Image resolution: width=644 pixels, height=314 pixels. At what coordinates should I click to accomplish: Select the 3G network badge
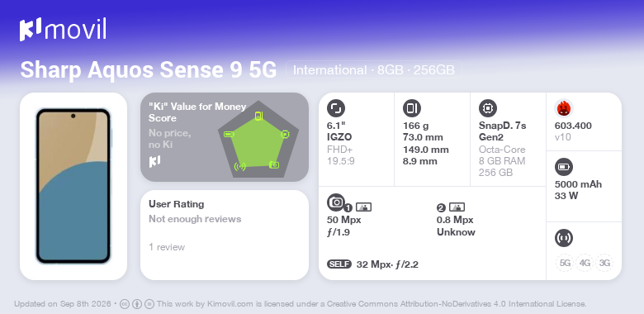click(604, 263)
